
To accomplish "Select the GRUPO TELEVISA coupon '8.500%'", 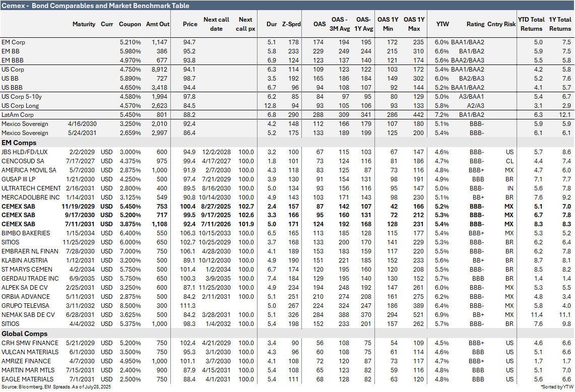I will pyautogui.click(x=131, y=306).
